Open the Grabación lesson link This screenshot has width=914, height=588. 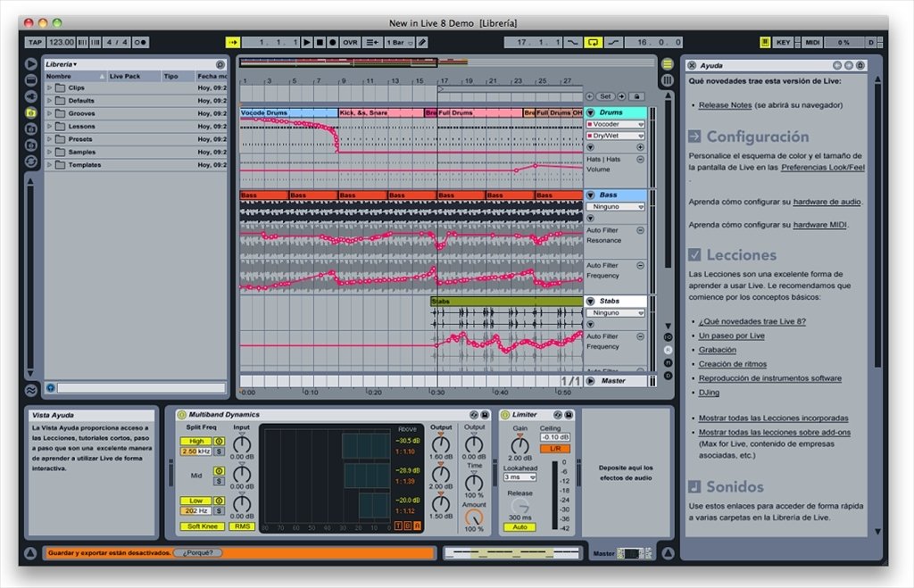tap(717, 350)
